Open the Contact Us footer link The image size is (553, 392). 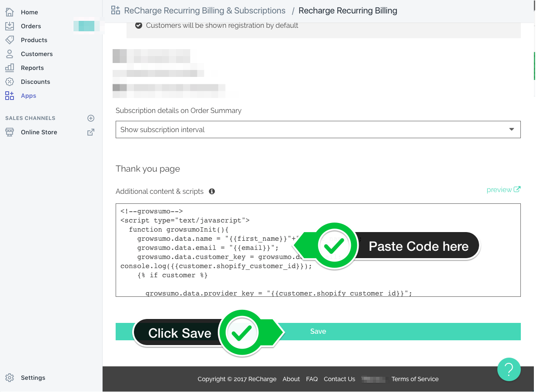340,379
